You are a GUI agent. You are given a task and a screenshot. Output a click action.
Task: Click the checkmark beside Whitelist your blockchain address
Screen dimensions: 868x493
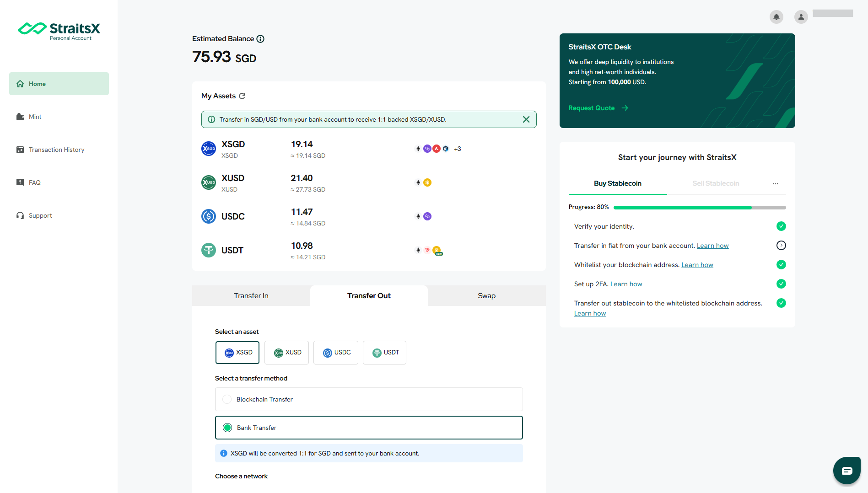[x=782, y=265]
